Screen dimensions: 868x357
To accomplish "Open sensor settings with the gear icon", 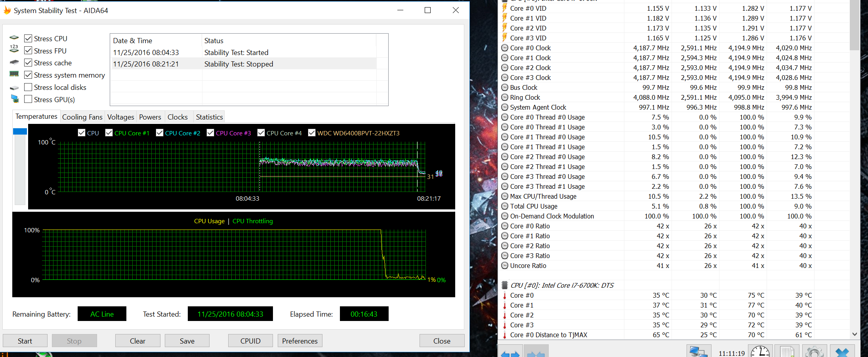I will [x=814, y=352].
